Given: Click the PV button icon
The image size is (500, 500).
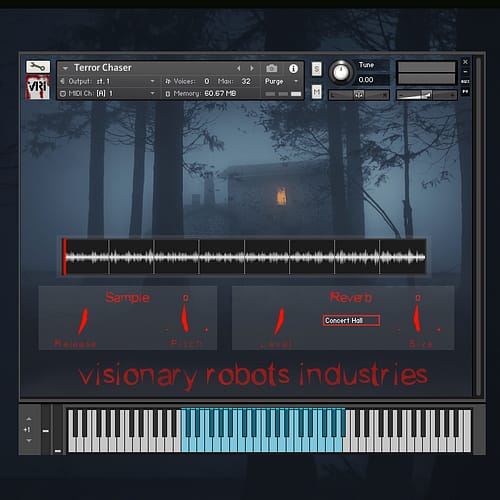Looking at the screenshot, I should [465, 91].
